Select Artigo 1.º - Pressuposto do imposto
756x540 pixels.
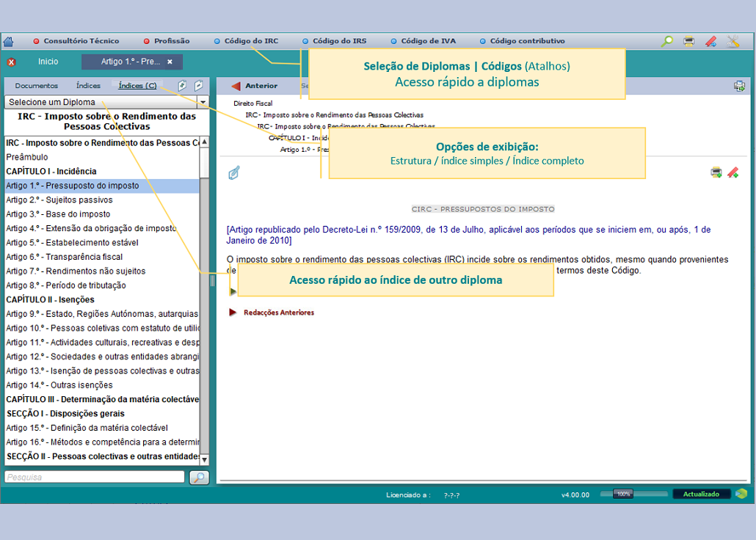[102, 186]
